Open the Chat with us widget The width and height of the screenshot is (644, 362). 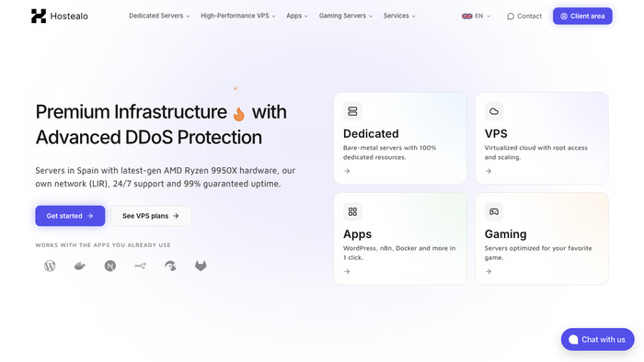pyautogui.click(x=598, y=339)
